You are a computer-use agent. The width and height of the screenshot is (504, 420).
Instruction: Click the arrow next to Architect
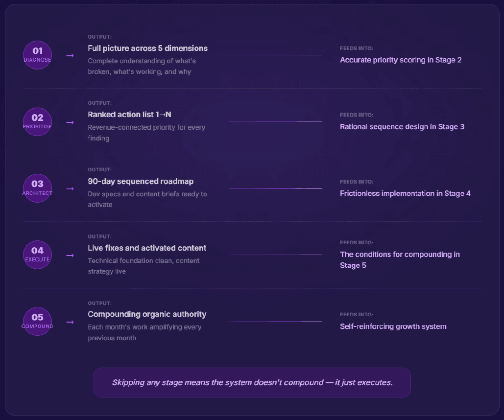click(x=70, y=188)
